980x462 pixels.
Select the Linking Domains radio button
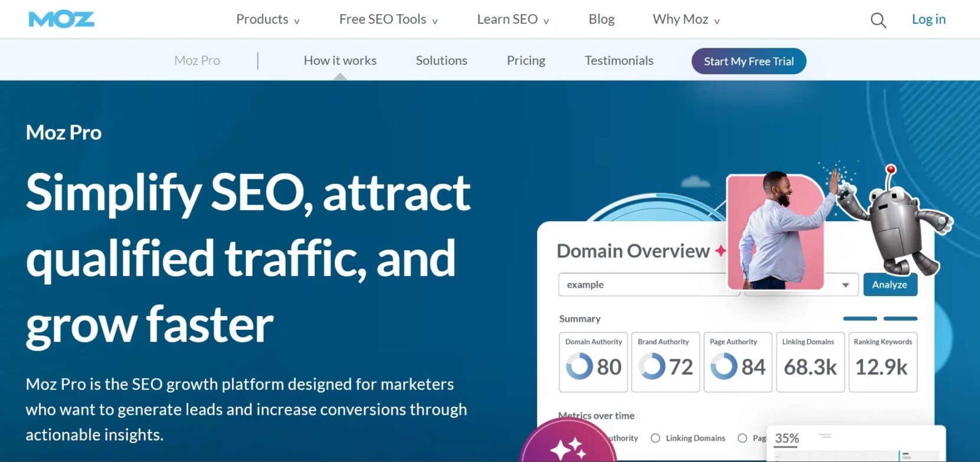click(655, 438)
